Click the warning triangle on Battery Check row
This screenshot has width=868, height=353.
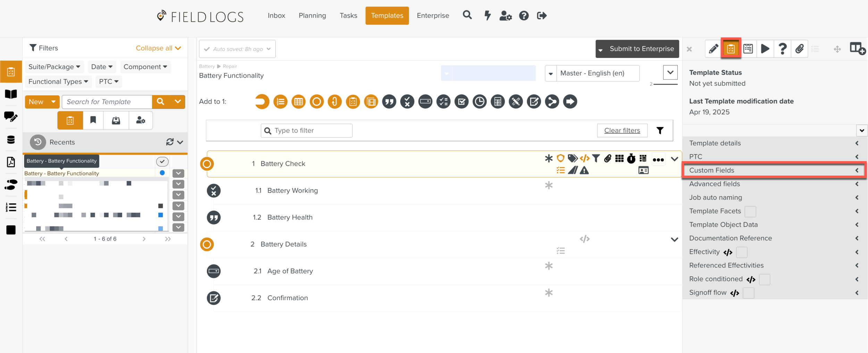[584, 170]
